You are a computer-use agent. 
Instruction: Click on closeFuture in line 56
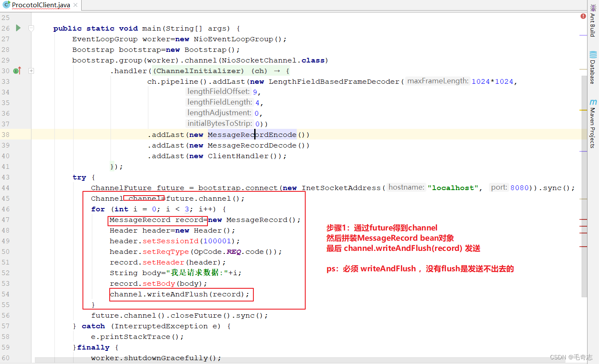pyautogui.click(x=196, y=316)
